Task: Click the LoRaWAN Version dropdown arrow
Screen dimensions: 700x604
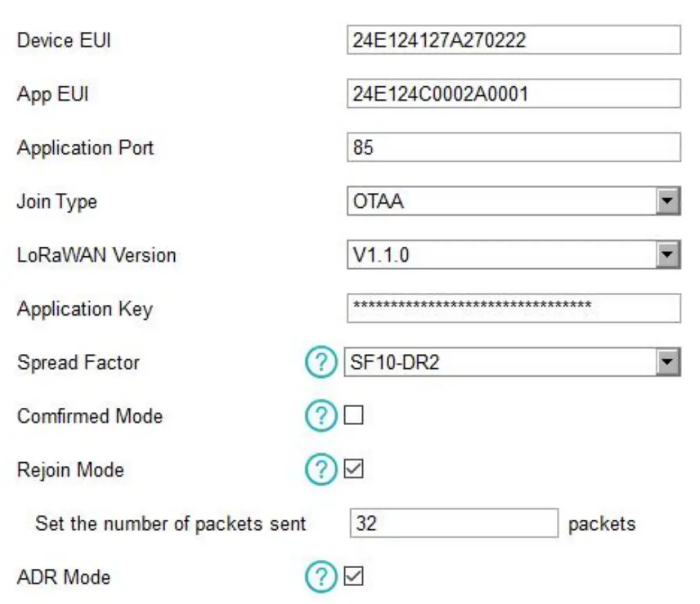Action: tap(668, 253)
